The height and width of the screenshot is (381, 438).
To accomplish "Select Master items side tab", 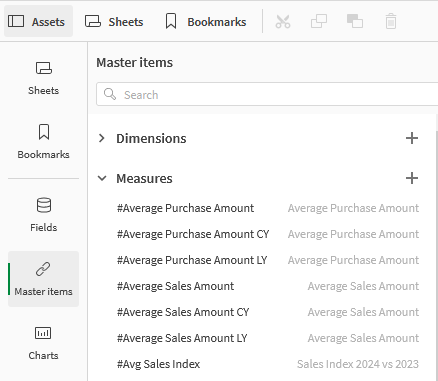I will (44, 279).
